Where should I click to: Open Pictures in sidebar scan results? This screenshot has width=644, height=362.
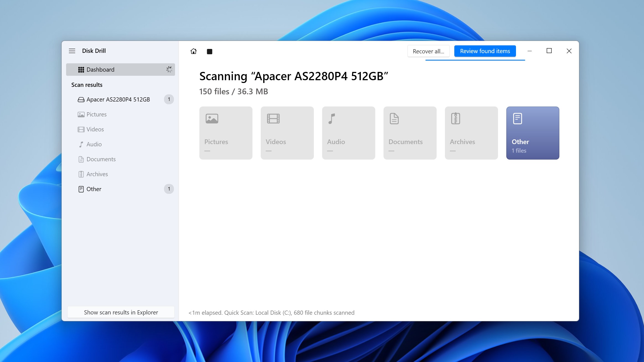[x=96, y=114]
